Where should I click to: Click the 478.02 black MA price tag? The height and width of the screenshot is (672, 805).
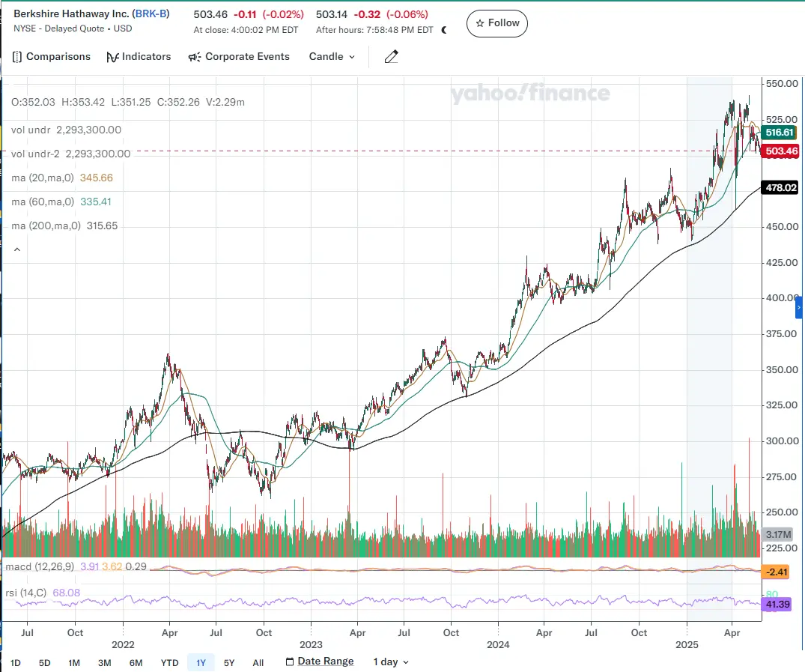click(x=780, y=187)
